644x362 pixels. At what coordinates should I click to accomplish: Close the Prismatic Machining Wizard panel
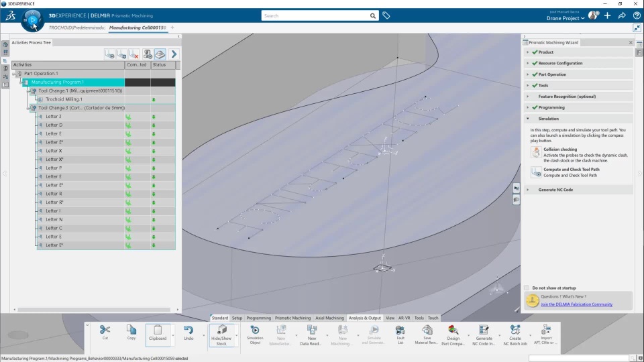click(x=631, y=42)
